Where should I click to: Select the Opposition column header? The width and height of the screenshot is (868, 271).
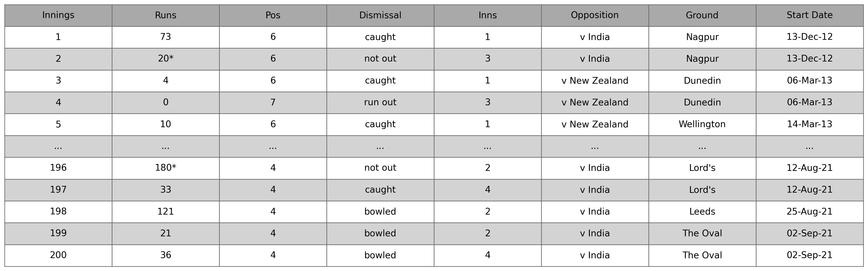595,15
